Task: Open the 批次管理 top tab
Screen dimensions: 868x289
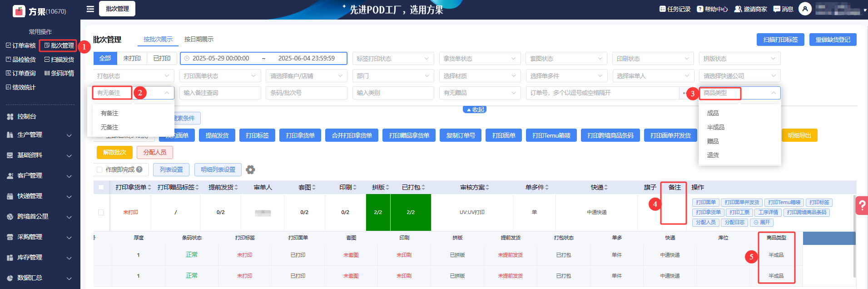Action: (117, 9)
